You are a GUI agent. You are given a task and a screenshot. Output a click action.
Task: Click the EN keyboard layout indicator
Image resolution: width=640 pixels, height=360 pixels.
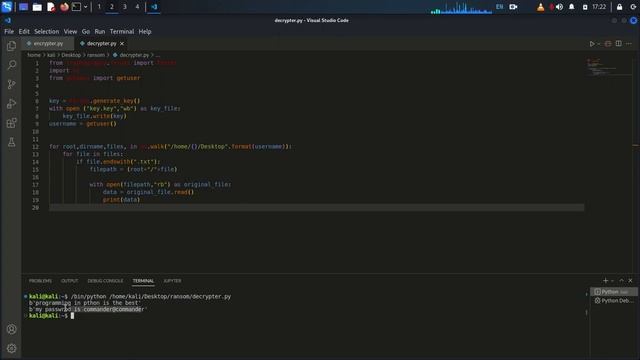(x=499, y=7)
